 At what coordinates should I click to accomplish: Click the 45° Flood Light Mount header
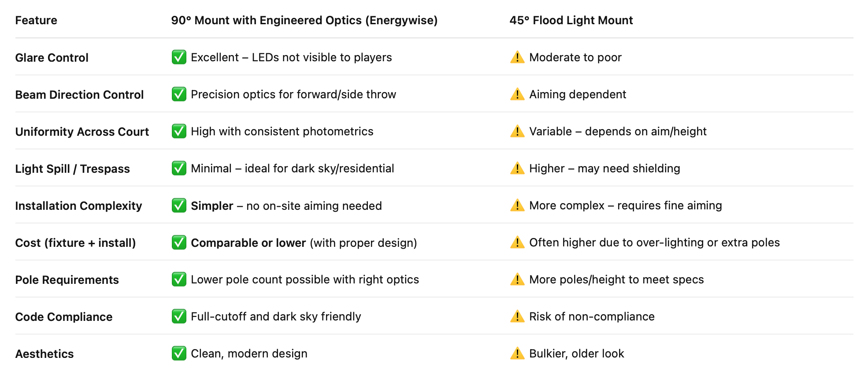[571, 20]
